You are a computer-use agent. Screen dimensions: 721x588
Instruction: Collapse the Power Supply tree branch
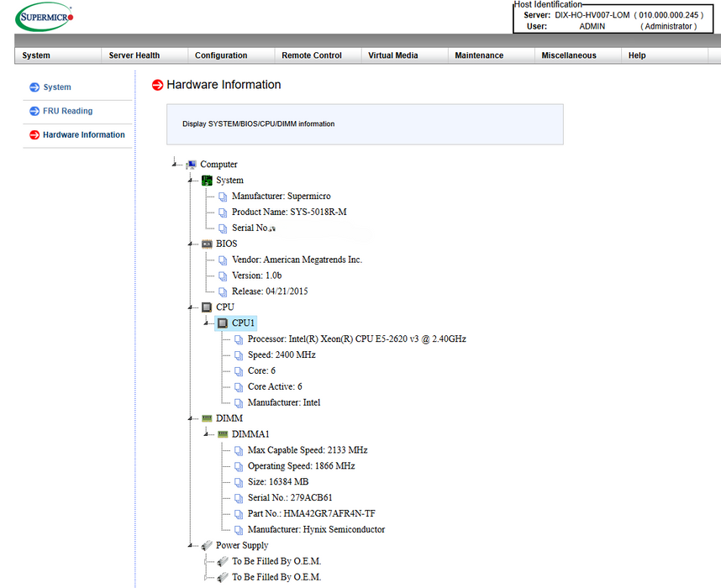[190, 545]
